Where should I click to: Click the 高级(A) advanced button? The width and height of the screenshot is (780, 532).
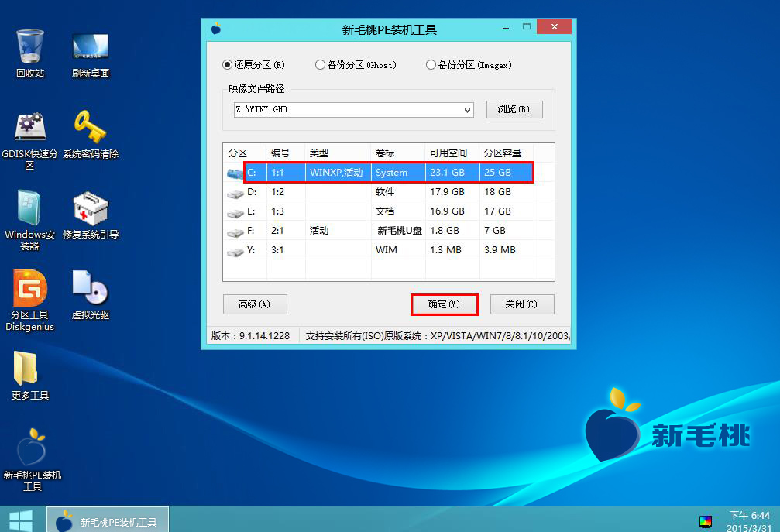pos(255,304)
